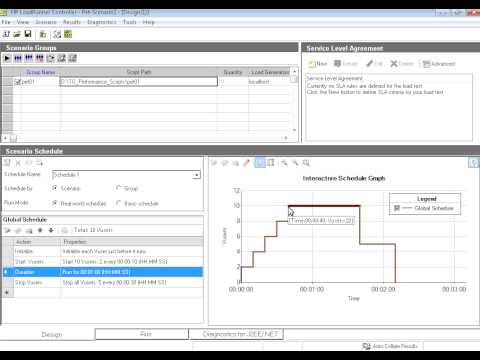The height and width of the screenshot is (360, 480).
Task: Click the Advanced button in Service Level Agreement
Action: (x=439, y=64)
